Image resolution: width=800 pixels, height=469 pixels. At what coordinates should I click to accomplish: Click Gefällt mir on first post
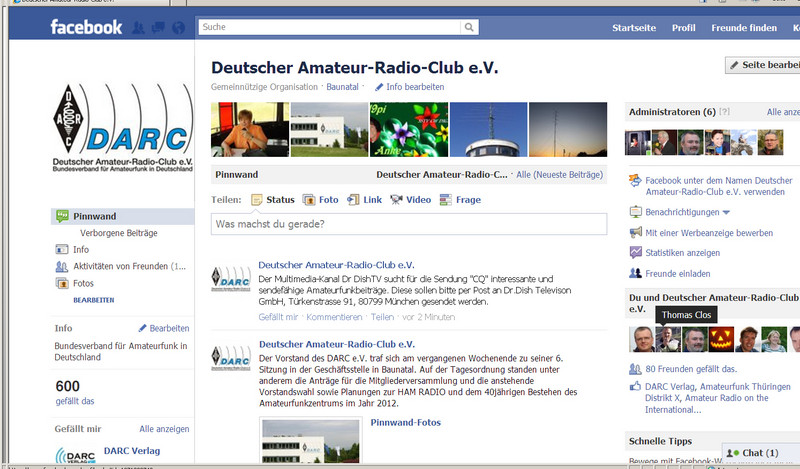point(278,317)
